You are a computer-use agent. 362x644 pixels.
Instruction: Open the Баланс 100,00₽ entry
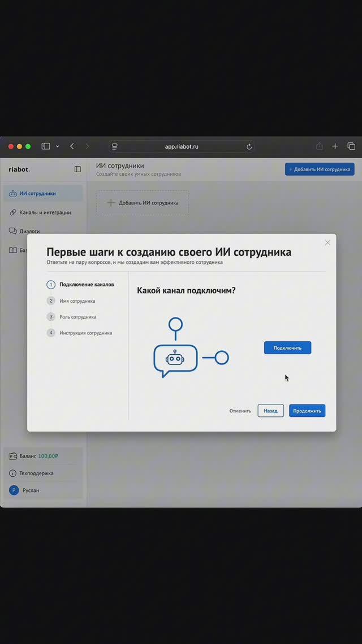[43, 456]
